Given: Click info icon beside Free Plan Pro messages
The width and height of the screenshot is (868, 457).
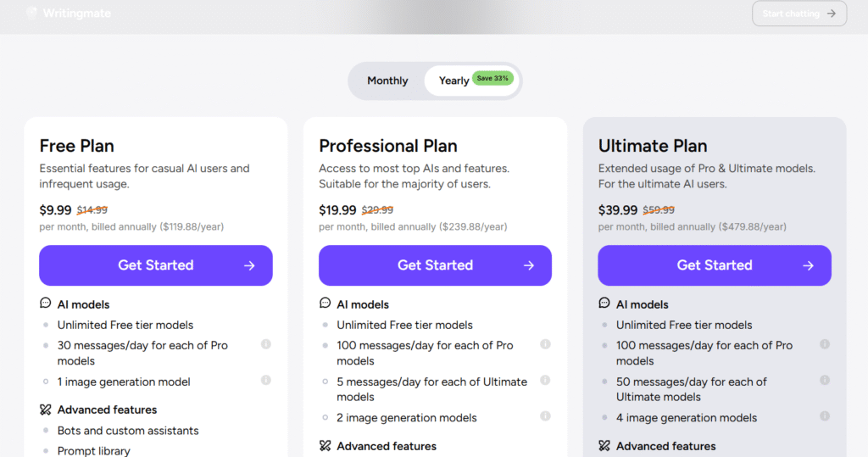Looking at the screenshot, I should pyautogui.click(x=266, y=344).
